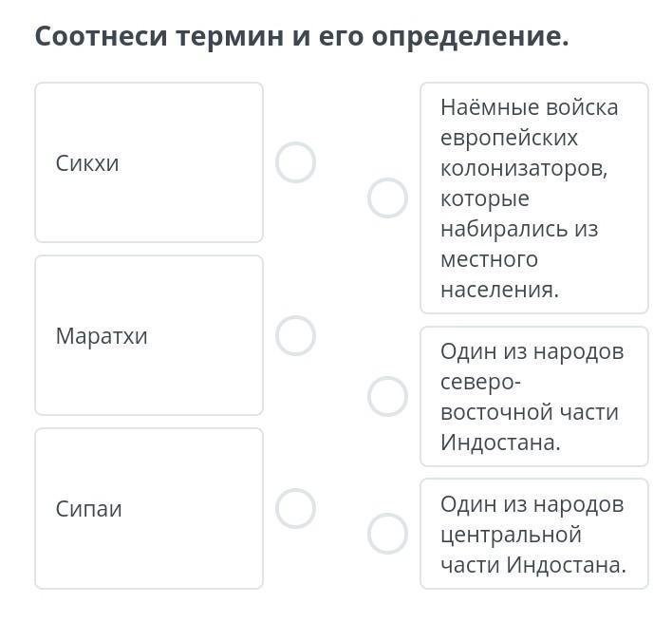Viewport: 672px width, 622px height.
Task: Pick the circle for the Наёмные войска definition
Action: tap(387, 198)
